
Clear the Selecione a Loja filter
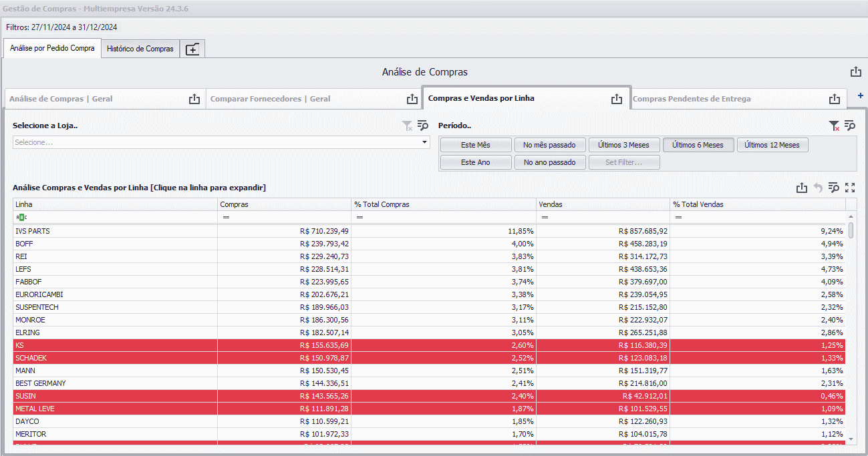407,126
